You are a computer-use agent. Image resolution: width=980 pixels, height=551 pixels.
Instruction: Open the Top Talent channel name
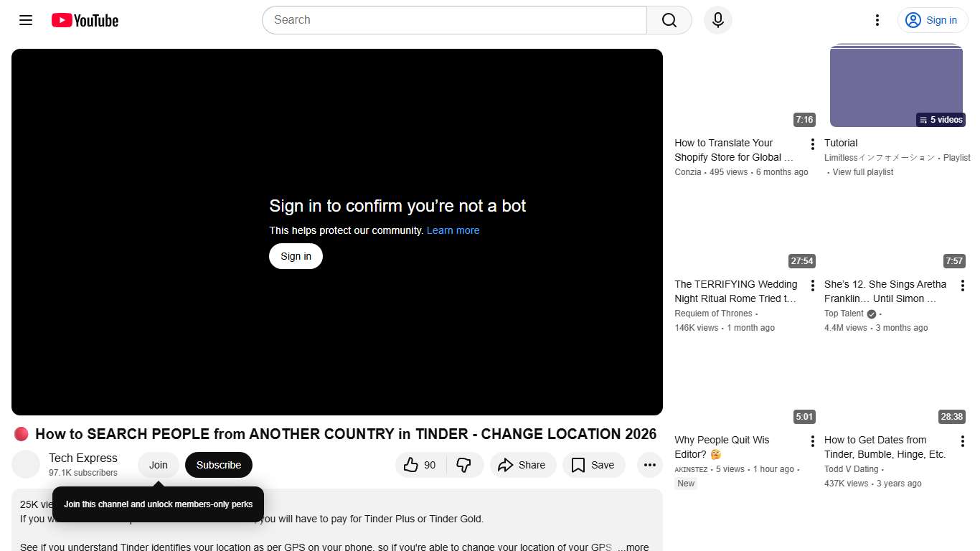tap(844, 314)
